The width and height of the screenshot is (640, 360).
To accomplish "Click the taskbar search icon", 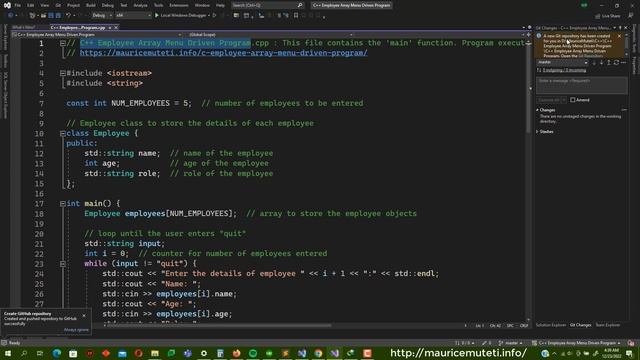I will [24, 353].
